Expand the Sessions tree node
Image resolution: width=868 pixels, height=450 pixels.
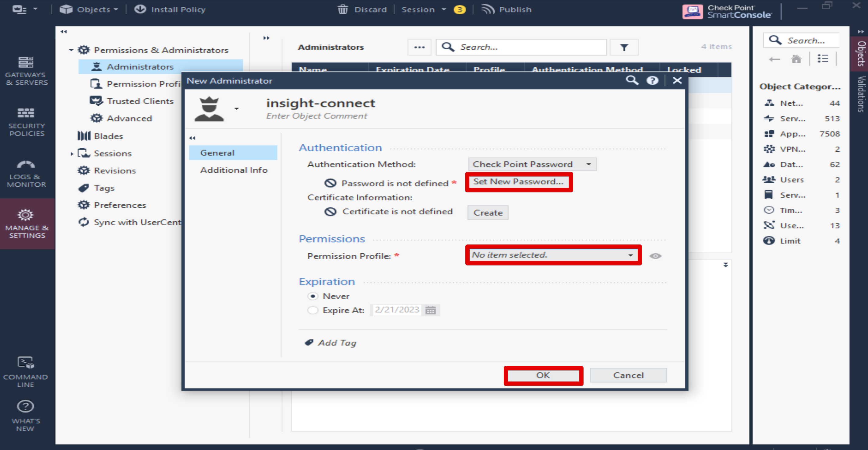point(72,153)
